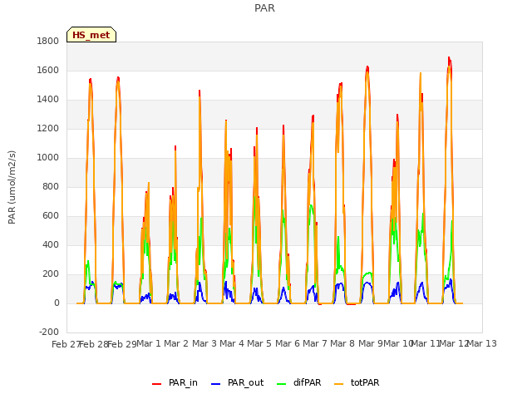Screen dimensions: 532x399
Task: Click the Mar 10 x-axis label
Action: [x=398, y=344]
